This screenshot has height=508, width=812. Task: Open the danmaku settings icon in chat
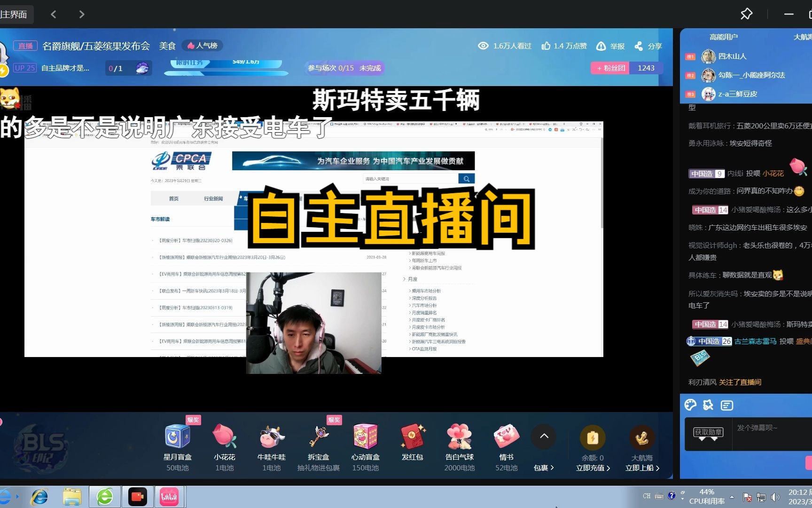pyautogui.click(x=726, y=405)
